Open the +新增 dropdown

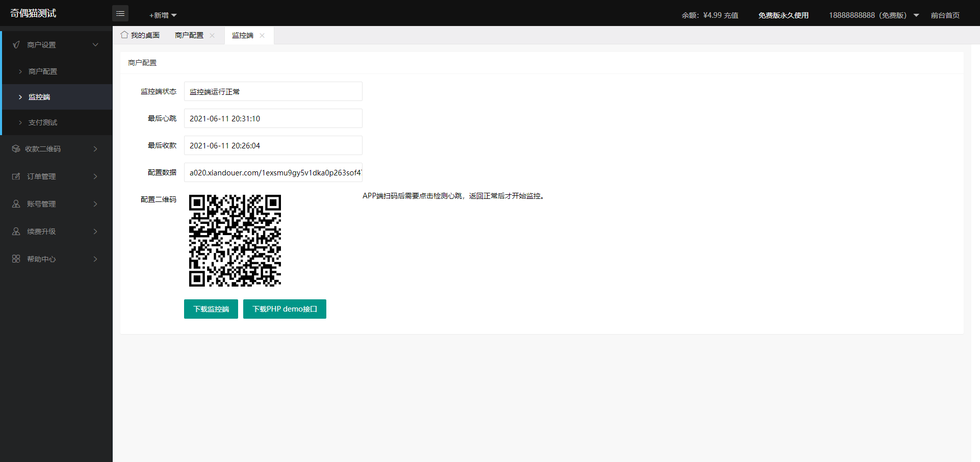pos(163,15)
